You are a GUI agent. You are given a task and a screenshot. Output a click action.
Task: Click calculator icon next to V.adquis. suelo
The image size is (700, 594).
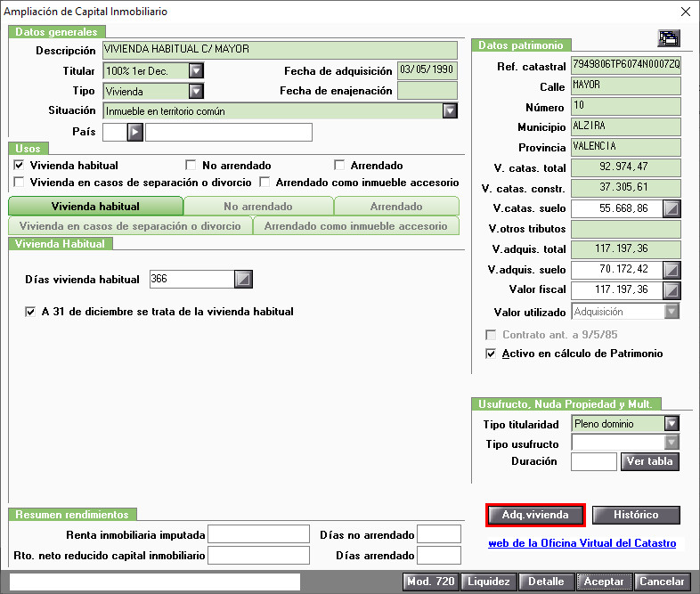point(672,270)
